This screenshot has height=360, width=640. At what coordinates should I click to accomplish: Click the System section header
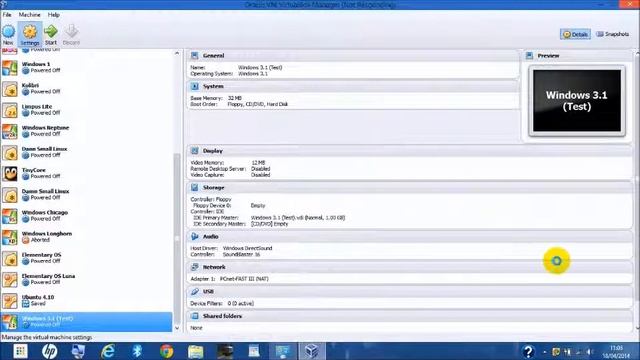(x=353, y=87)
